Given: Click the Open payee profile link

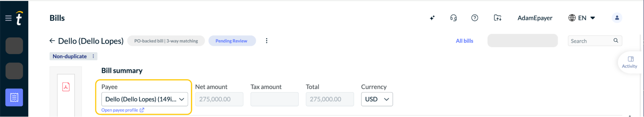Looking at the screenshot, I should click(123, 110).
